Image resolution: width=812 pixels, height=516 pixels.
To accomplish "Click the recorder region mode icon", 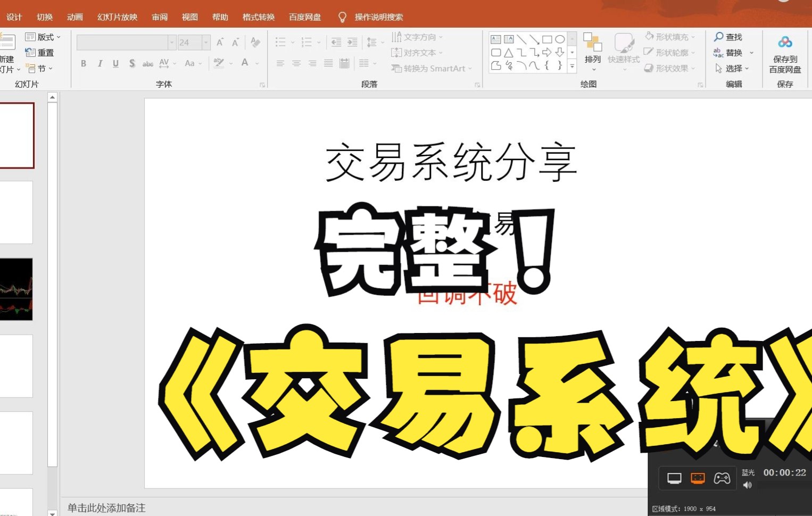I will 698,478.
